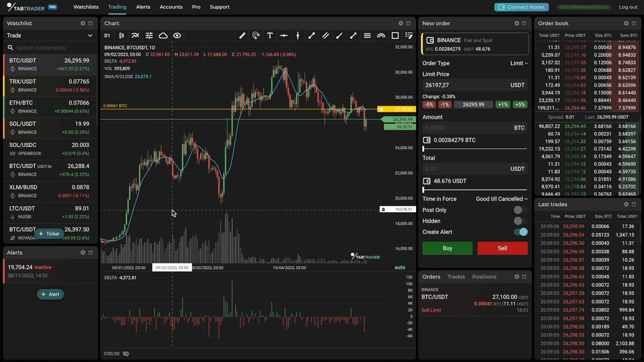This screenshot has height=362, width=644.
Task: Switch to the Positions tab
Action: point(484,277)
